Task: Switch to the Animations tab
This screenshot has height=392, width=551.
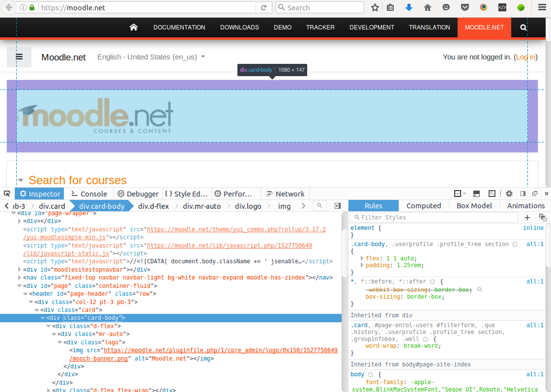Action: click(526, 206)
